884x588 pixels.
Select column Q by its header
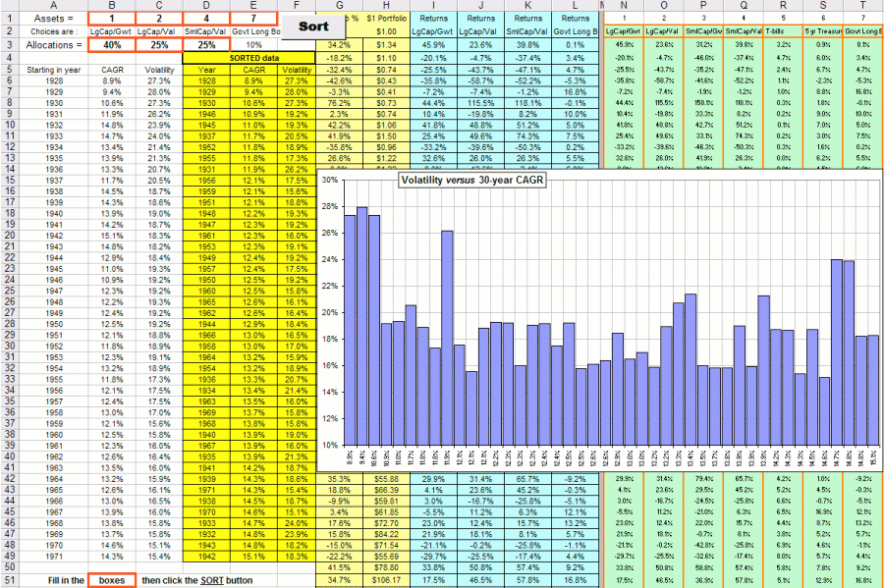pos(744,6)
